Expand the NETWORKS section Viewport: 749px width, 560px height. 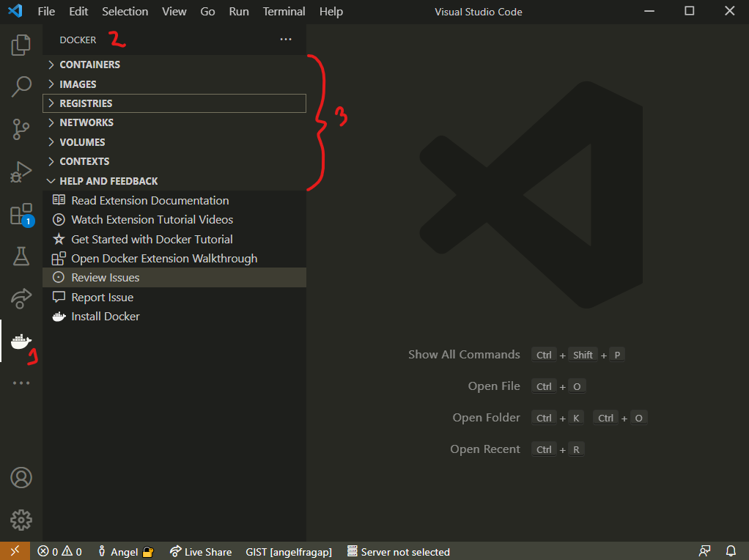pyautogui.click(x=174, y=123)
